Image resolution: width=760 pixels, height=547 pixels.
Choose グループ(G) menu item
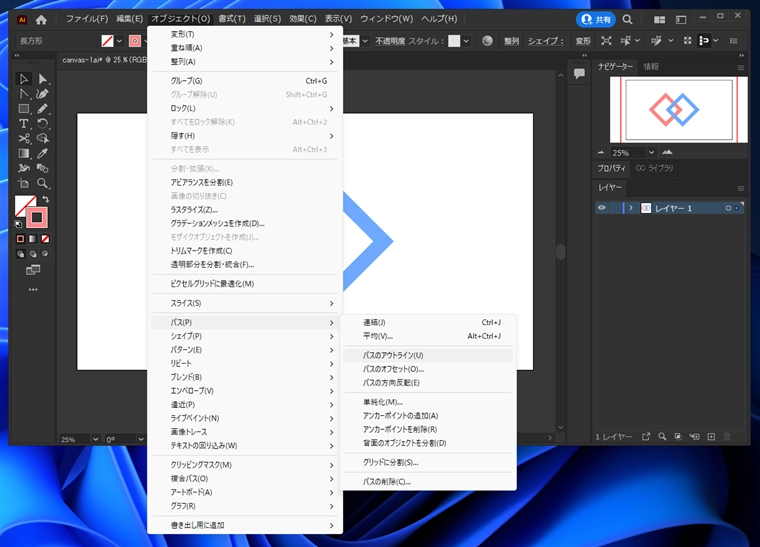click(x=245, y=81)
